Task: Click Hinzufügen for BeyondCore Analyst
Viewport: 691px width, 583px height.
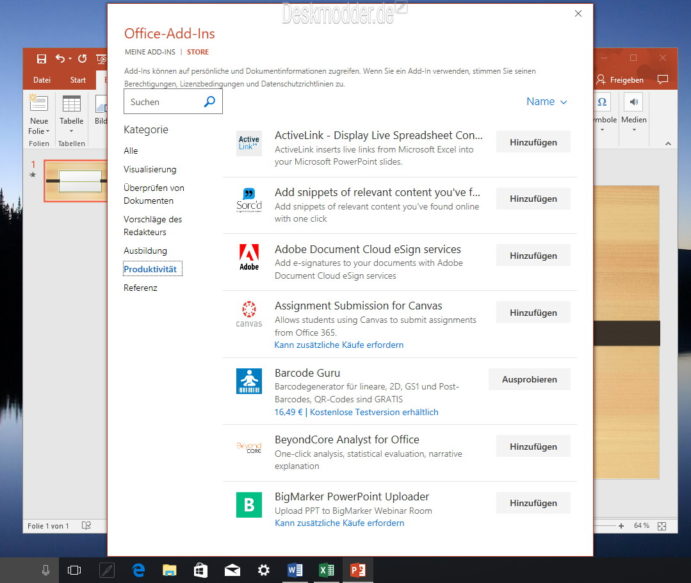Action: (x=533, y=446)
